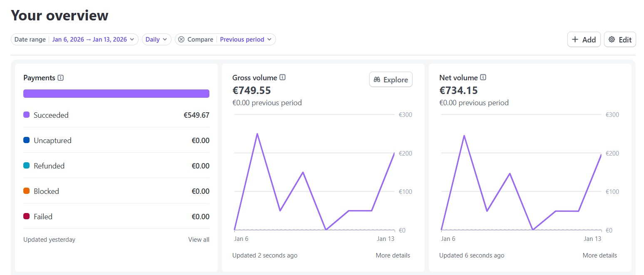Click the gear icon inside the Edit button
The height and width of the screenshot is (275, 644).
click(x=612, y=39)
